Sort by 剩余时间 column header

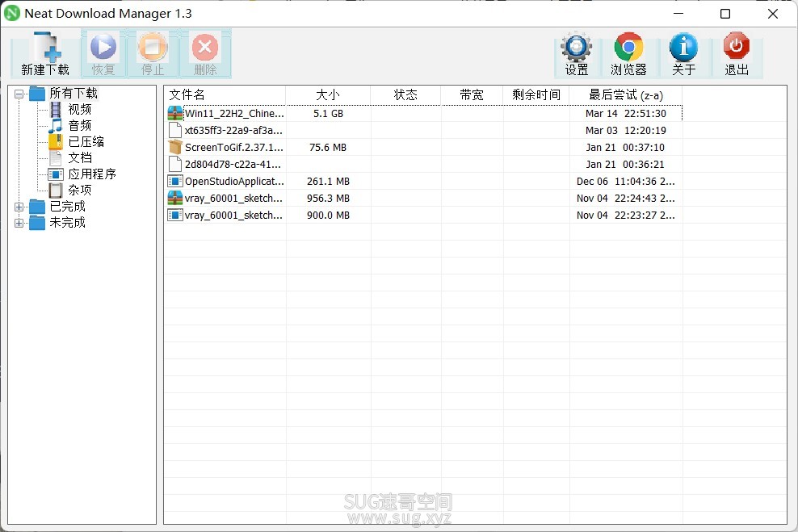point(535,95)
